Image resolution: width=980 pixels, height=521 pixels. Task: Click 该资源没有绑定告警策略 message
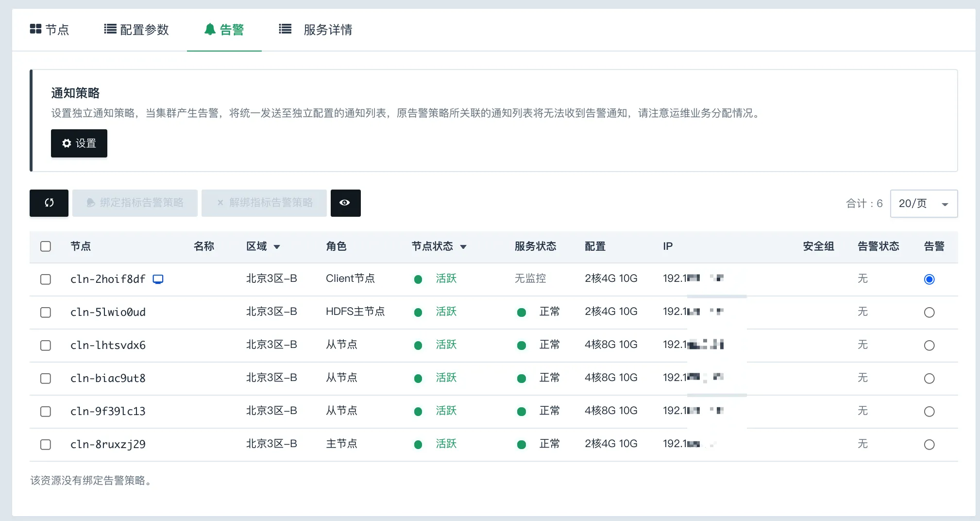91,481
